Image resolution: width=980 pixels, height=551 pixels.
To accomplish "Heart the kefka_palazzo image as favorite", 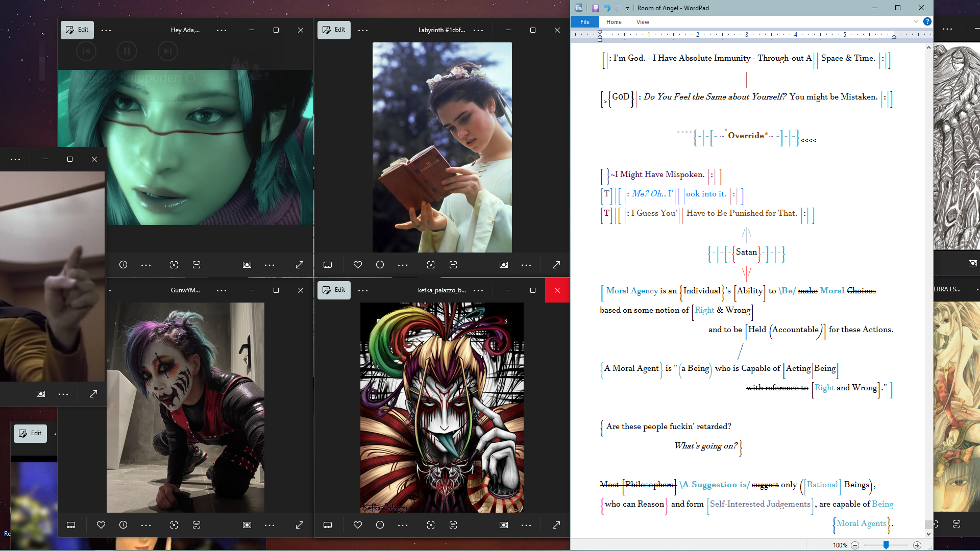I will tap(357, 525).
